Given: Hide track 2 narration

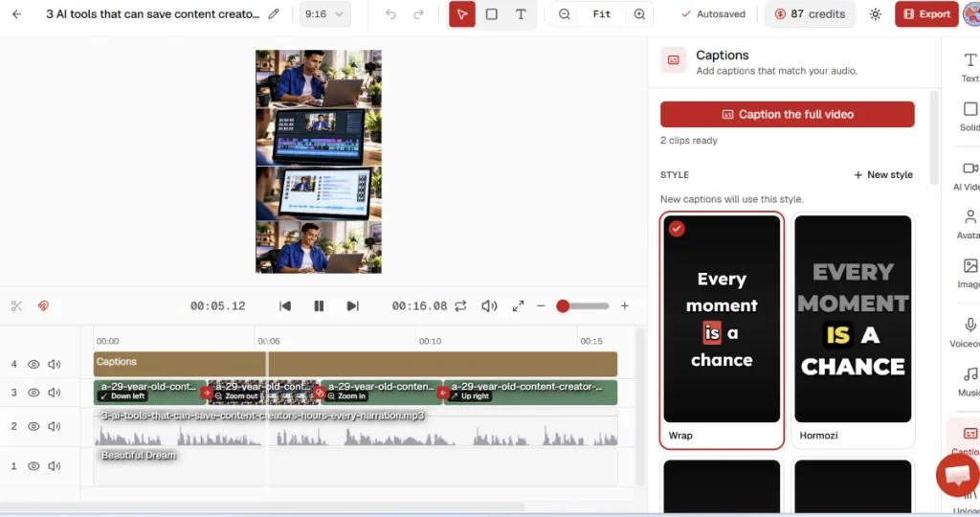Looking at the screenshot, I should [x=33, y=426].
